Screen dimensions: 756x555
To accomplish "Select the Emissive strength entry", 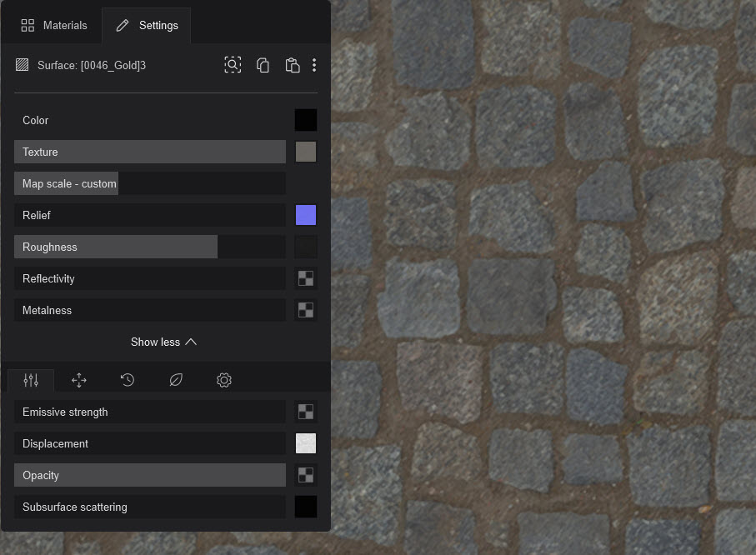I will (x=149, y=412).
